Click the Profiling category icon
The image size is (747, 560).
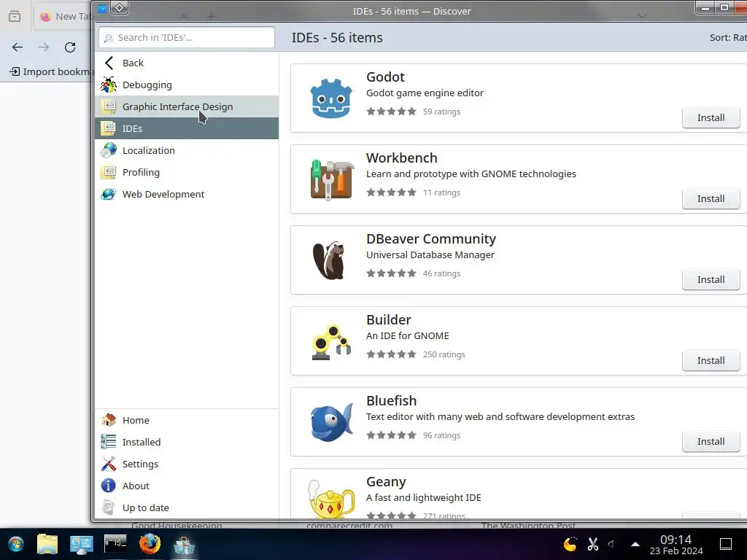(109, 172)
